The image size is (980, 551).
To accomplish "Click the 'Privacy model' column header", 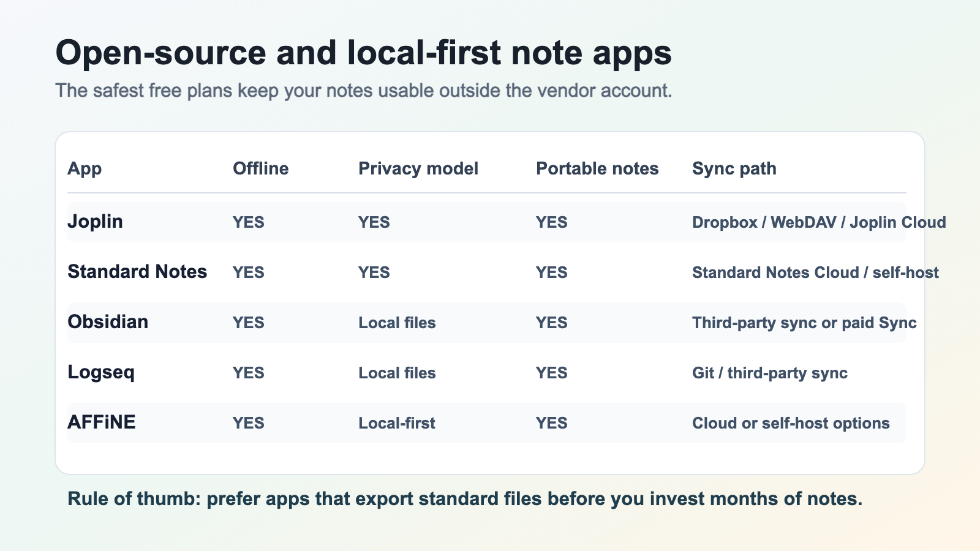I will (418, 169).
